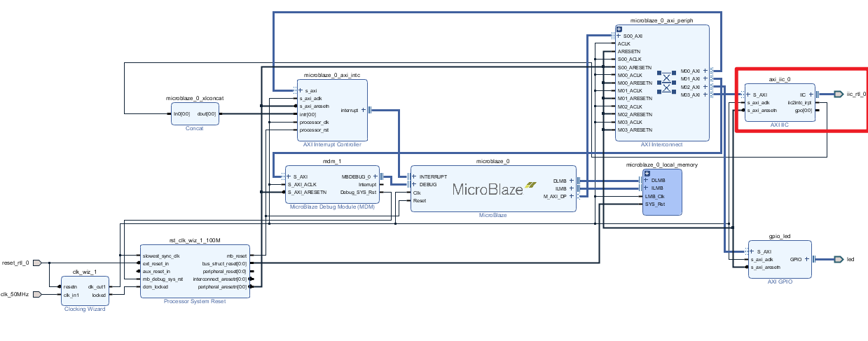Expand ILMB input on microblaze_0_local_memory
This screenshot has width=868, height=341.
647,188
